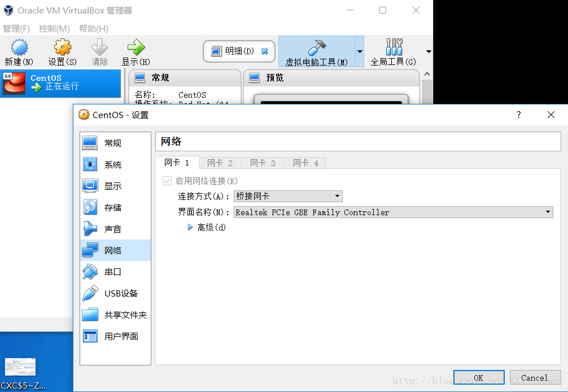
Task: Click the Discard (清除) arrow icon
Action: click(x=99, y=47)
